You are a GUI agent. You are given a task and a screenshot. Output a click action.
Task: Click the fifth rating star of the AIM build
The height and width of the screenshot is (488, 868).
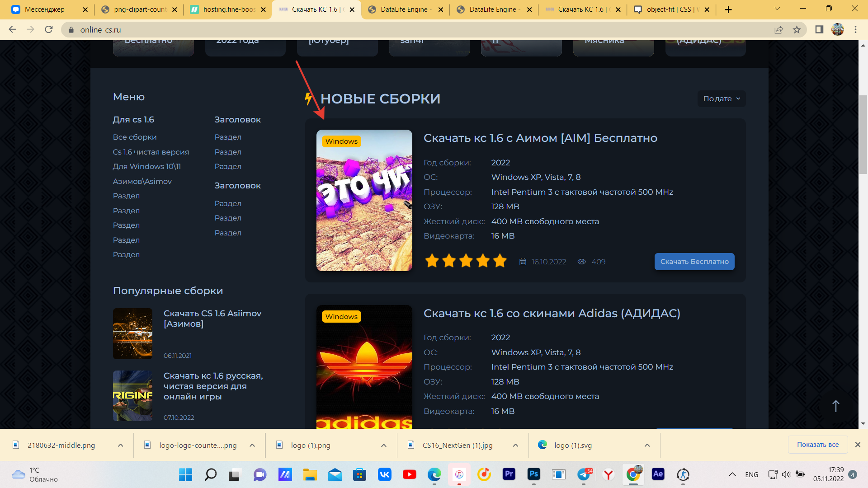click(x=500, y=261)
